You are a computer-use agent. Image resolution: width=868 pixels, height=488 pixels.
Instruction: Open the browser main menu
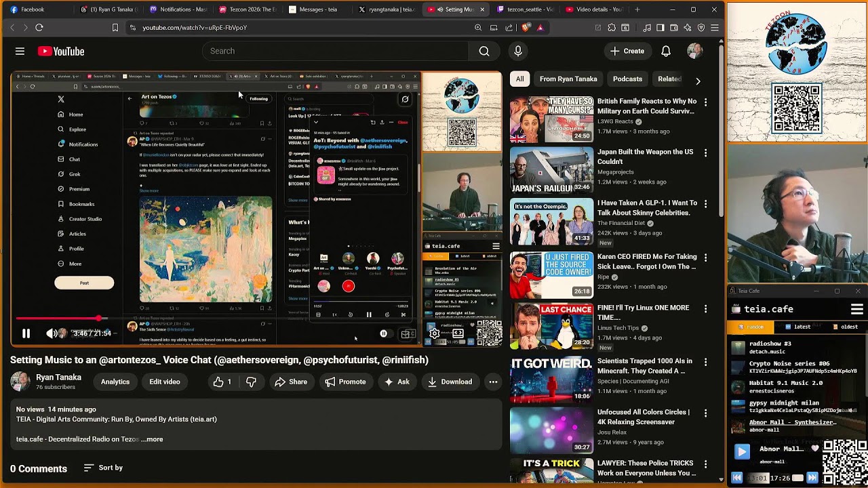[x=715, y=28]
